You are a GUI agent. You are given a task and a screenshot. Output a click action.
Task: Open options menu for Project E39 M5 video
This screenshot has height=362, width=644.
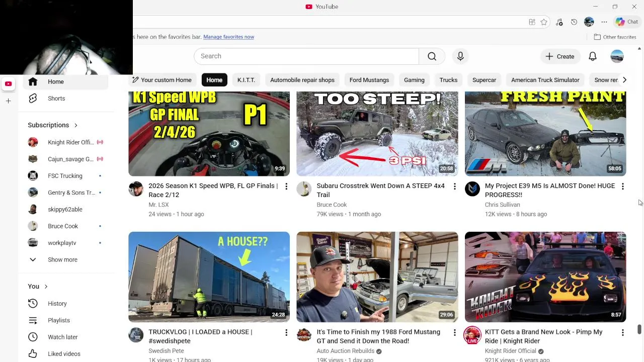(623, 187)
